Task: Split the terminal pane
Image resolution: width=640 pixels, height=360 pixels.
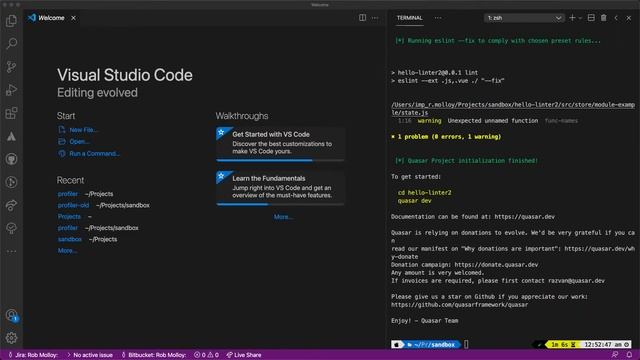Action: coord(591,18)
